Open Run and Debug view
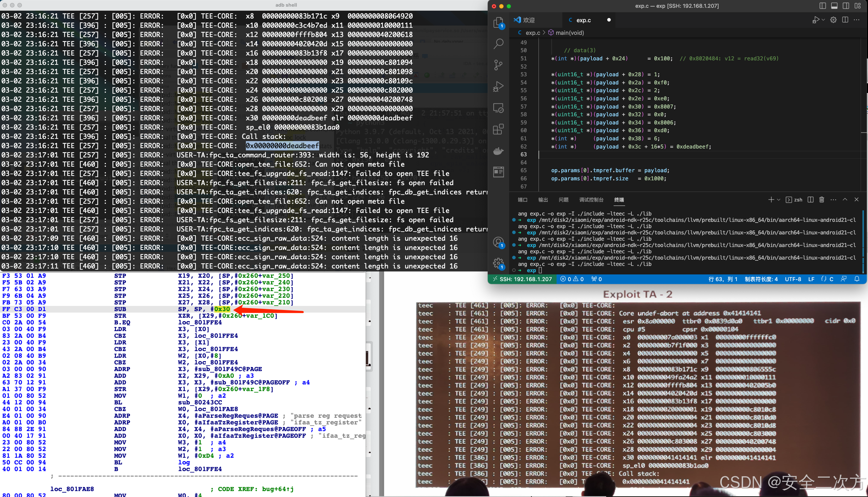 point(498,87)
